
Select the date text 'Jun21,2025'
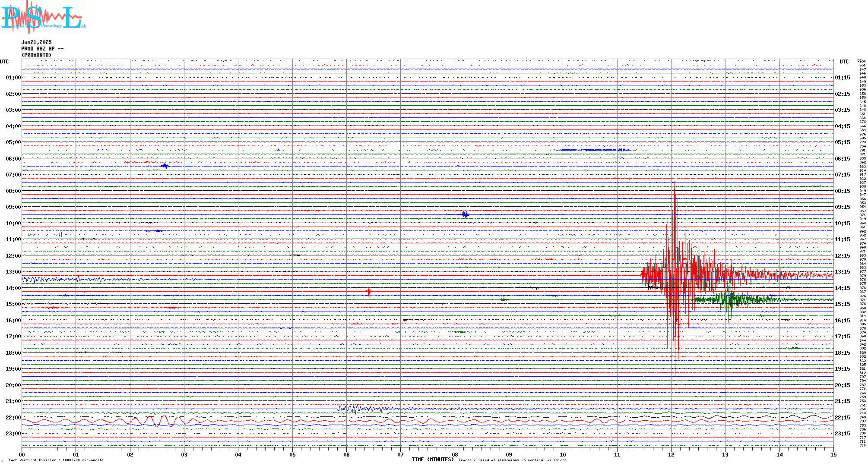pos(37,42)
